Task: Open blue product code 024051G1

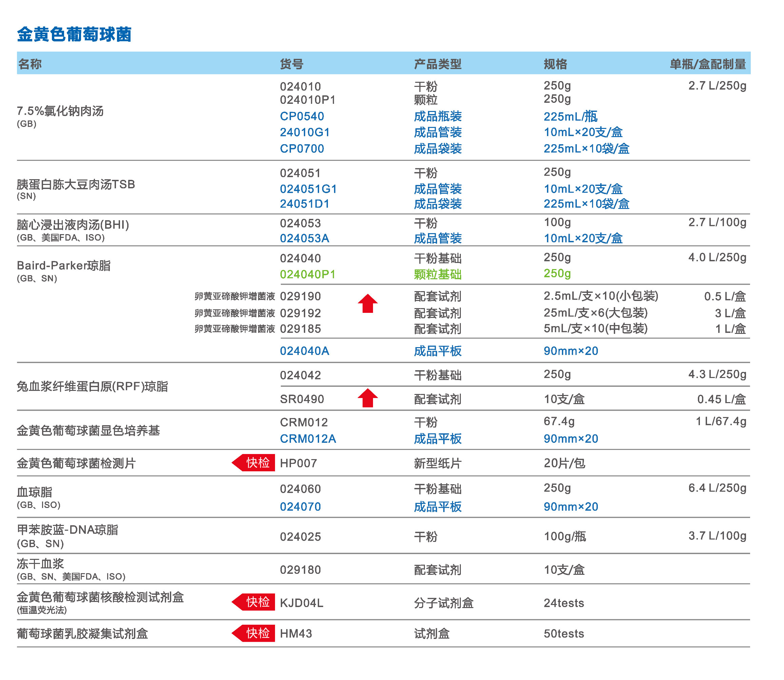Action: point(308,189)
